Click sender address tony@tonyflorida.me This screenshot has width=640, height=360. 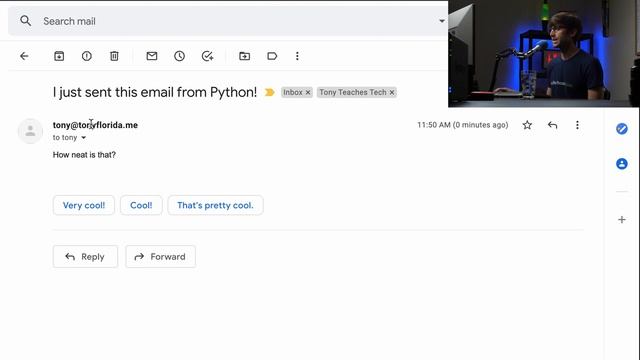click(x=95, y=125)
